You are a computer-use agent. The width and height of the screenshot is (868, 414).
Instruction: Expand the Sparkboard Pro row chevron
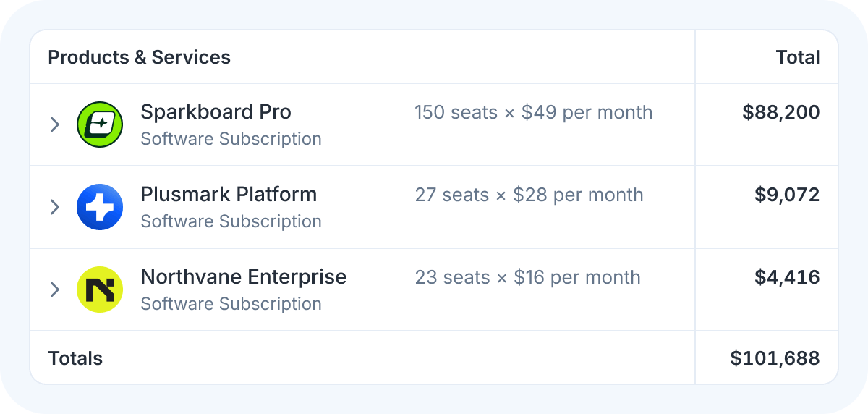54,124
